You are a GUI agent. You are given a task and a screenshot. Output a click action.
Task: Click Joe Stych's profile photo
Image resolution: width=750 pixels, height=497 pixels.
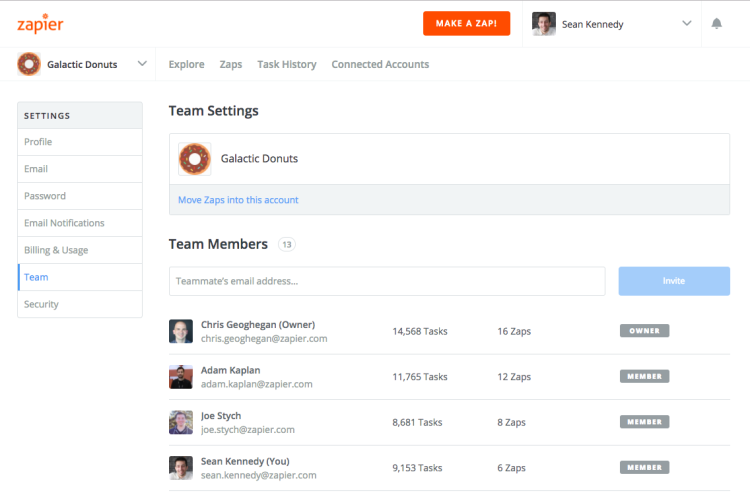tap(181, 422)
